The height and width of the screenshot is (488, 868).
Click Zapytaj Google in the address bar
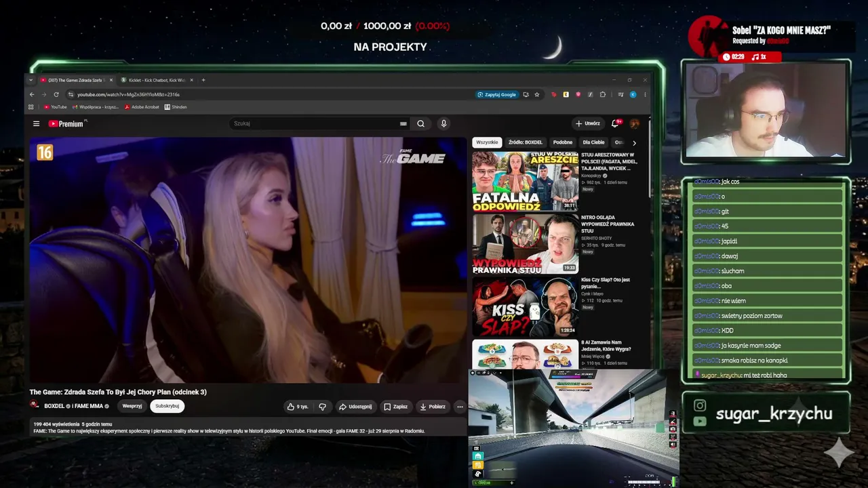tap(497, 94)
